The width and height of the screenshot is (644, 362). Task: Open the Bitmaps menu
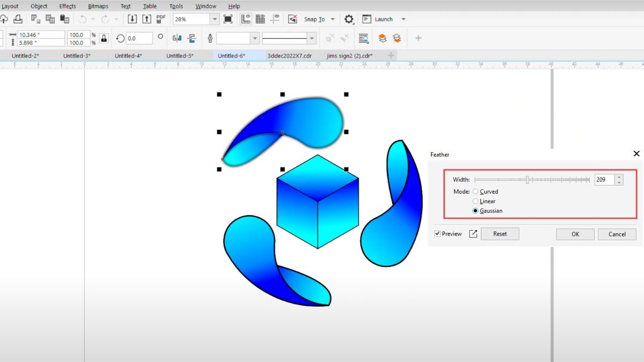(x=98, y=6)
